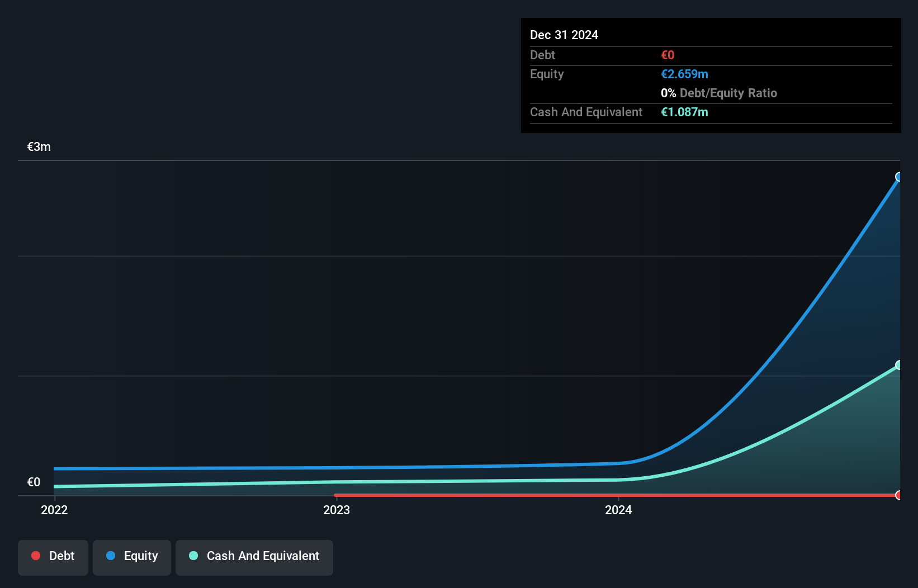Toggle the Cash And Equivalent series visibility
The height and width of the screenshot is (588, 918).
pos(254,556)
